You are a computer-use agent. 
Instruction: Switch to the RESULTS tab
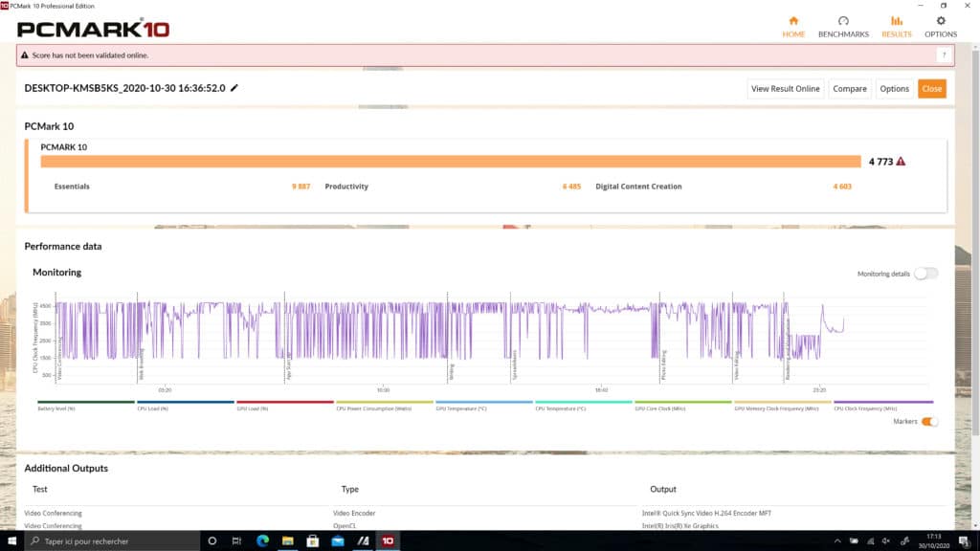coord(896,27)
